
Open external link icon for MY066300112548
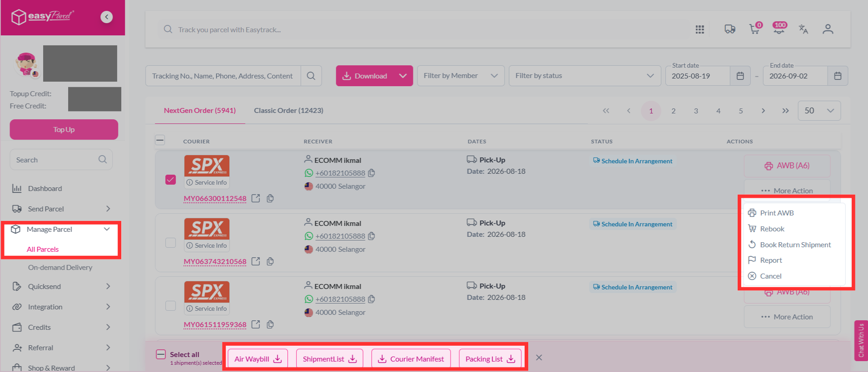(x=256, y=198)
